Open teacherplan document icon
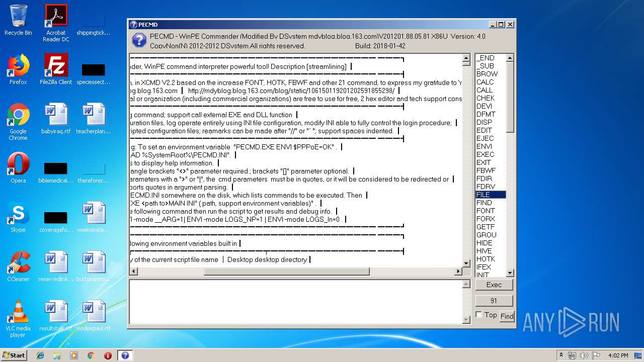Screen dimensions: 644x362 94,119
